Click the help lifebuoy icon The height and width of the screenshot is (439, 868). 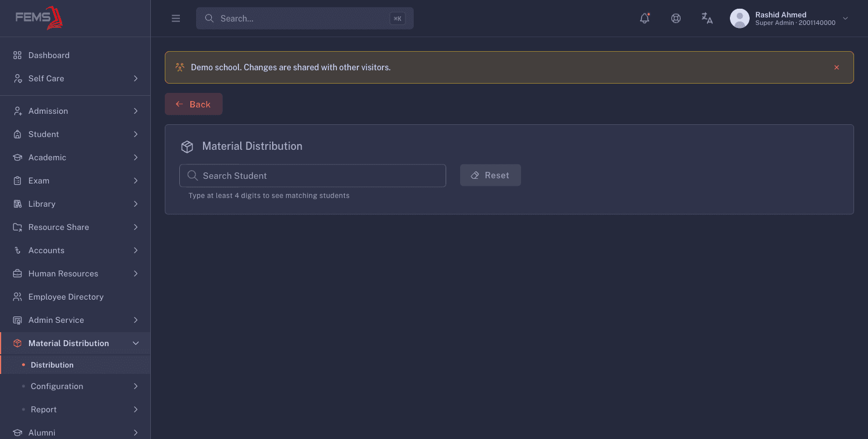tap(676, 18)
